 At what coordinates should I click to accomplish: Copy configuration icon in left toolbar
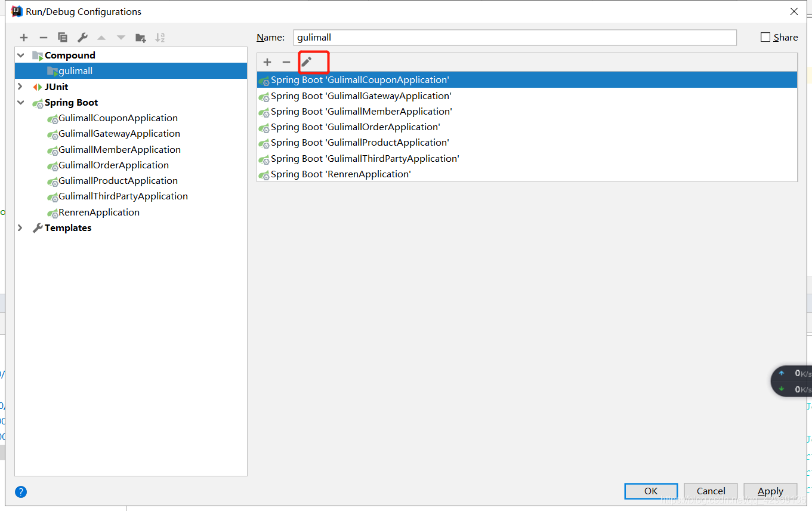tap(63, 38)
